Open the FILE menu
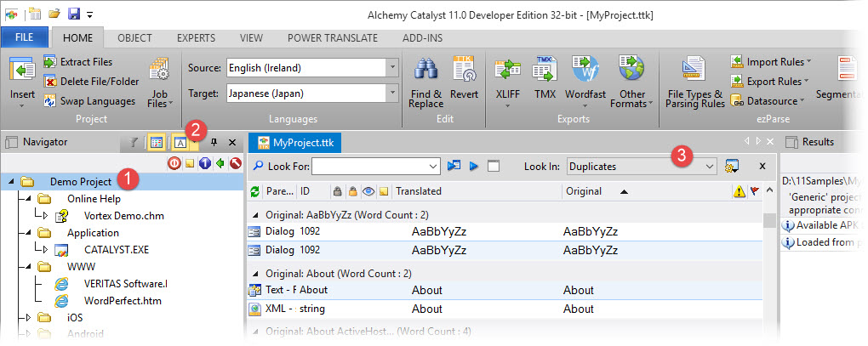The height and width of the screenshot is (346, 868). point(25,37)
